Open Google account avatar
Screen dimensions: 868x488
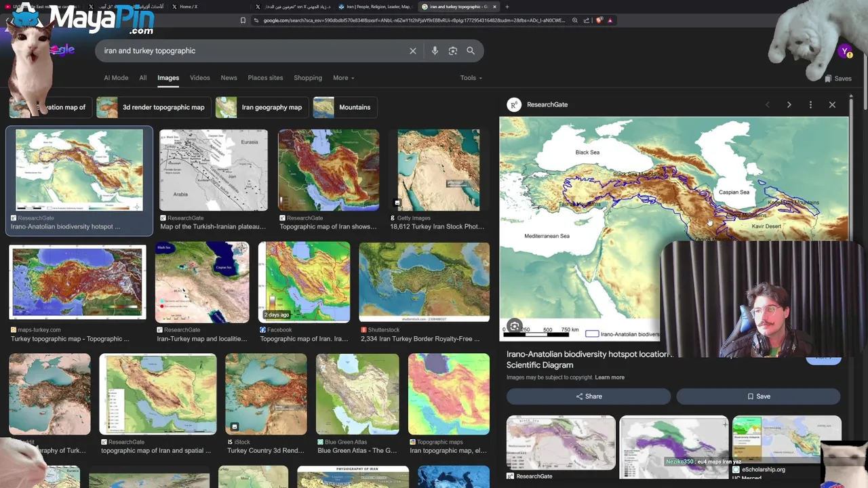click(845, 51)
